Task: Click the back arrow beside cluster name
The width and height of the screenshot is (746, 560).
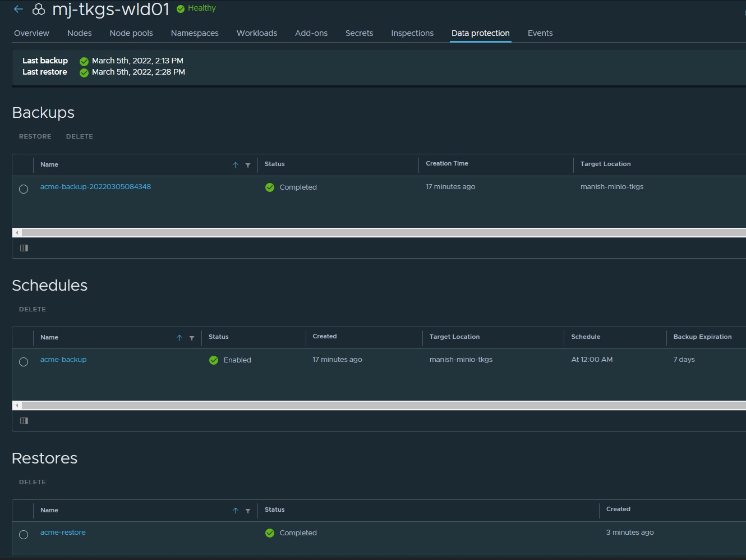Action: point(19,9)
